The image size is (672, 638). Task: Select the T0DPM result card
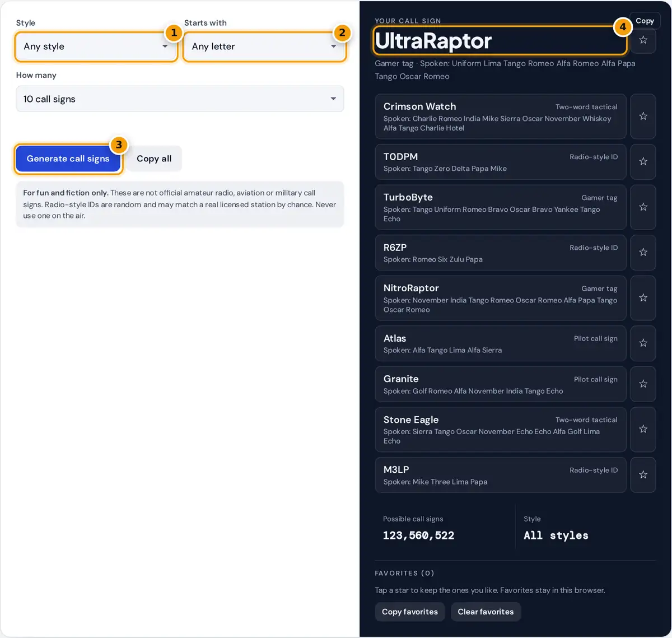[x=501, y=162]
